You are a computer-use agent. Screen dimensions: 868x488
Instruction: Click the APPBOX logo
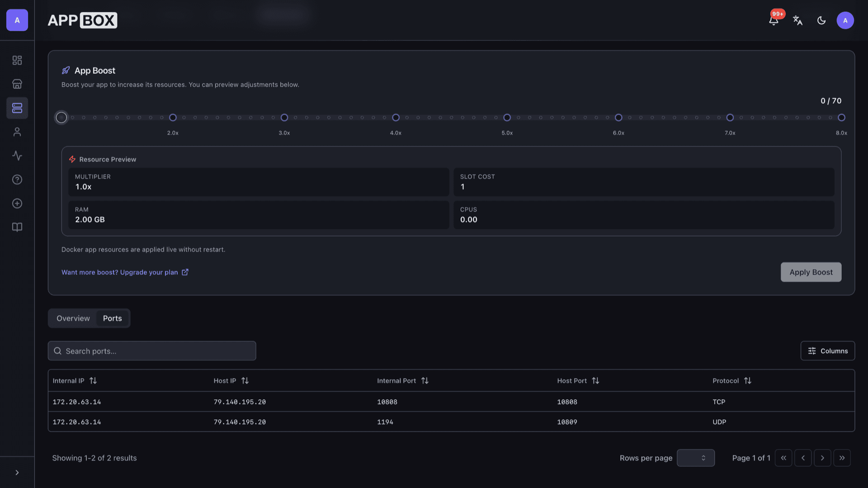pos(82,20)
